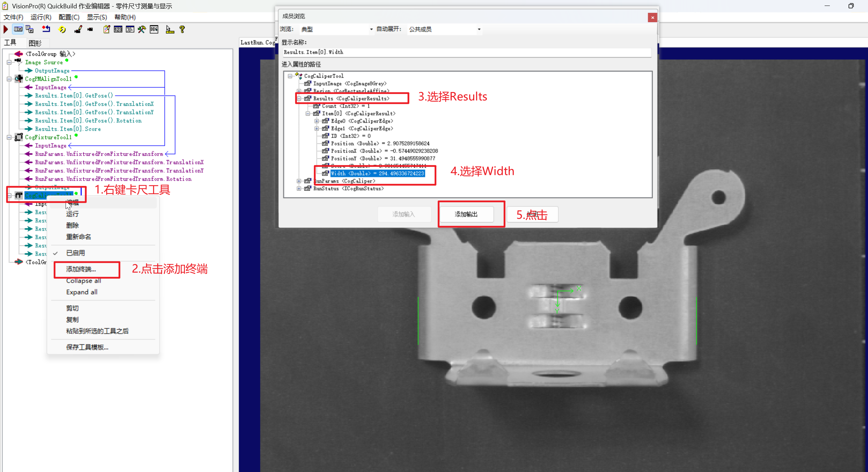Image resolution: width=868 pixels, height=472 pixels.
Task: Click the clipboard checklist toolbar icon
Action: 107,29
